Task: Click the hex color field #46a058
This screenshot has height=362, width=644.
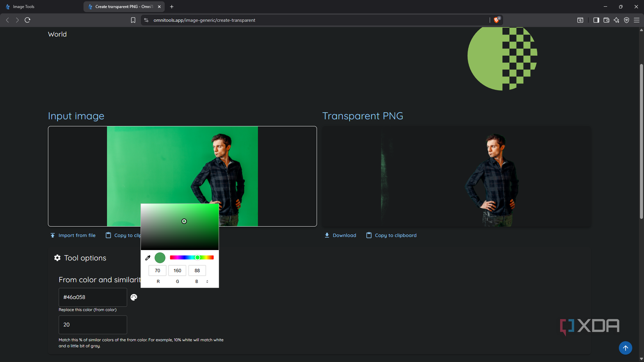Action: click(93, 297)
